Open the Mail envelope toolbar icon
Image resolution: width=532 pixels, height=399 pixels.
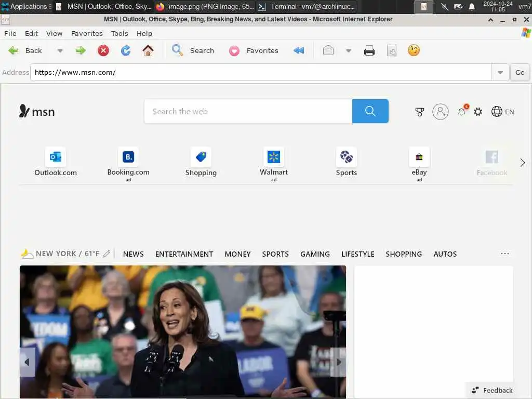click(x=328, y=50)
